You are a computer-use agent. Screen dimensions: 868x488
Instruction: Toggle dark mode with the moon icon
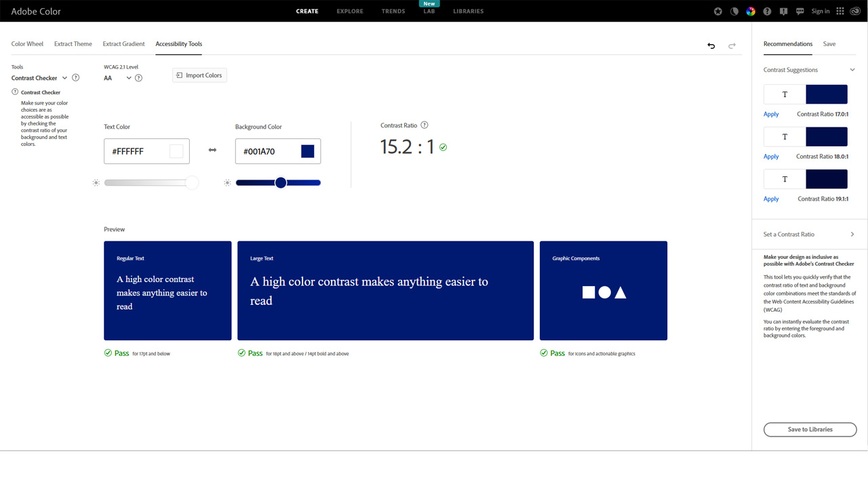tap(734, 12)
